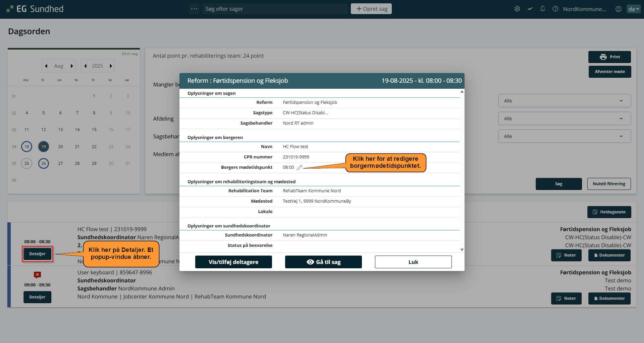
Task: Click 'Vis/tilføj deltagere' button
Action: 233,262
